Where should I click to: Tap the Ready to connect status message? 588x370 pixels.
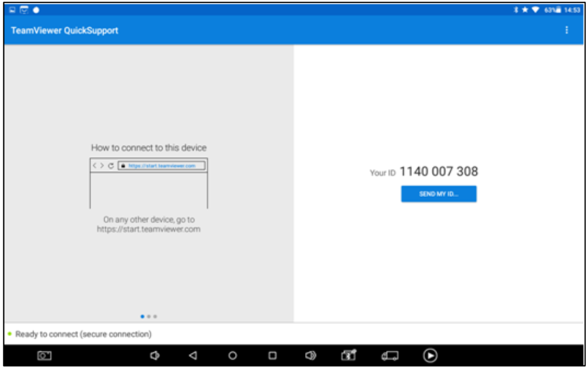(x=83, y=334)
